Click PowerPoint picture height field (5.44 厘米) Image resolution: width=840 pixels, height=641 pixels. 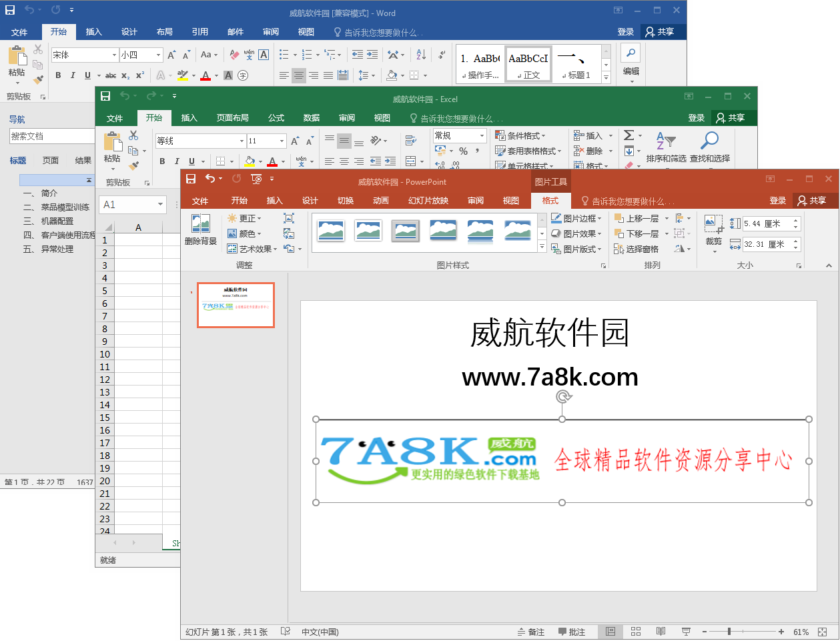point(767,223)
